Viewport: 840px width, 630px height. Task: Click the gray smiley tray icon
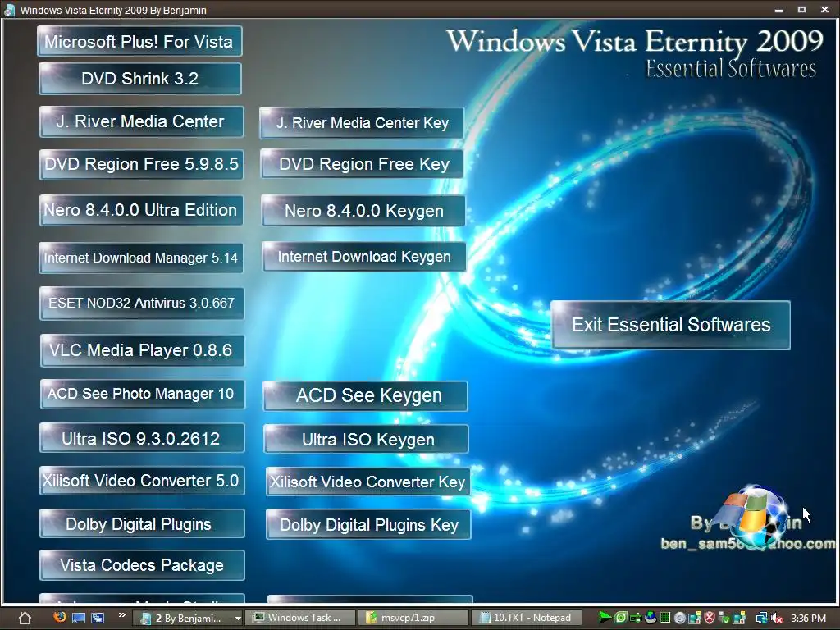(680, 619)
